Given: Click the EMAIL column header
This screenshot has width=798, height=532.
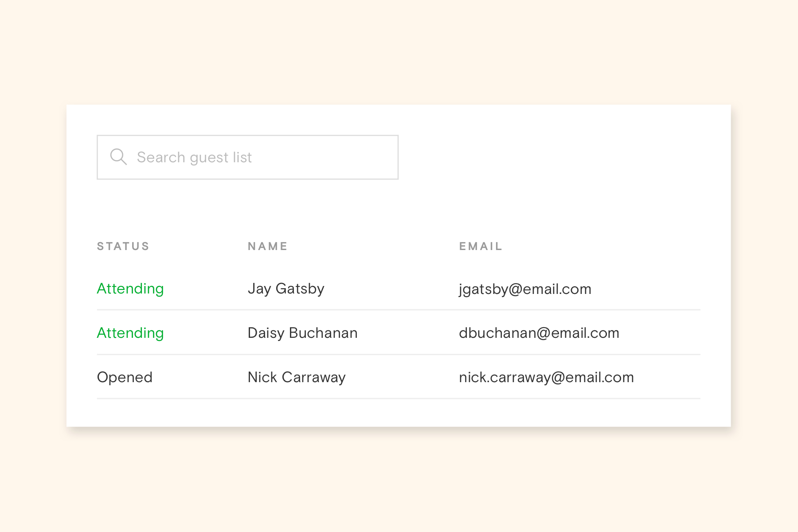Looking at the screenshot, I should [481, 246].
